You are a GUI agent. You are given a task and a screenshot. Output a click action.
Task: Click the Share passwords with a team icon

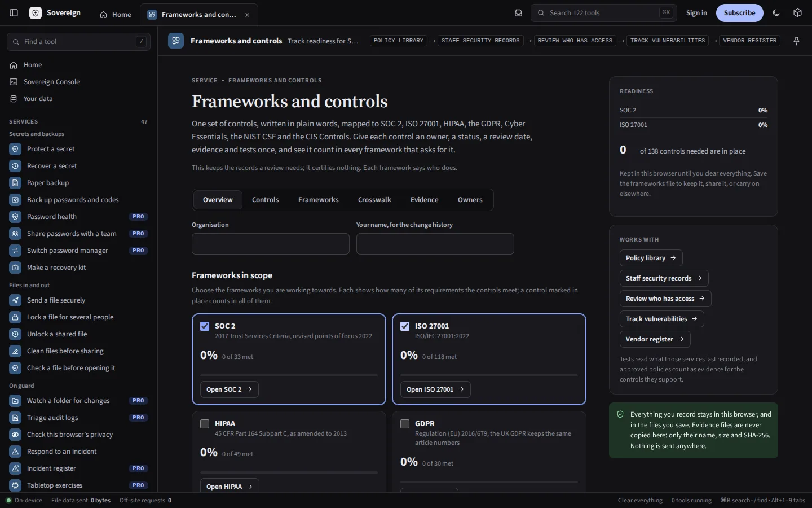(15, 234)
